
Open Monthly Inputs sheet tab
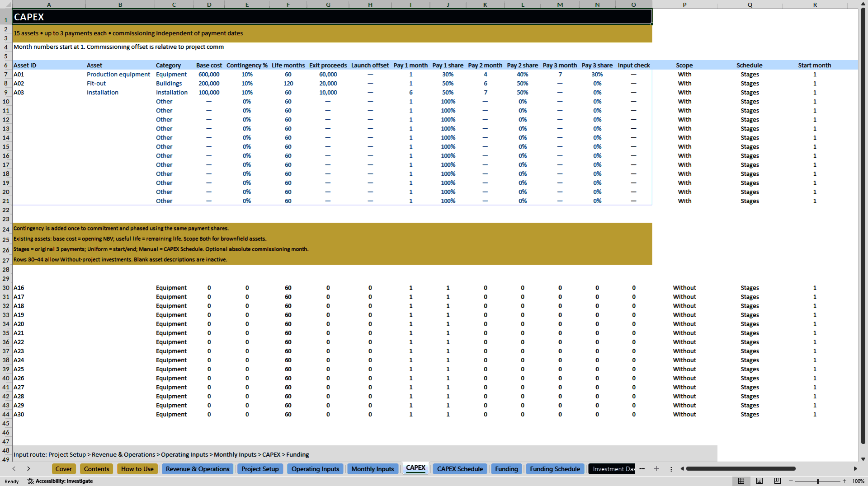pyautogui.click(x=373, y=469)
